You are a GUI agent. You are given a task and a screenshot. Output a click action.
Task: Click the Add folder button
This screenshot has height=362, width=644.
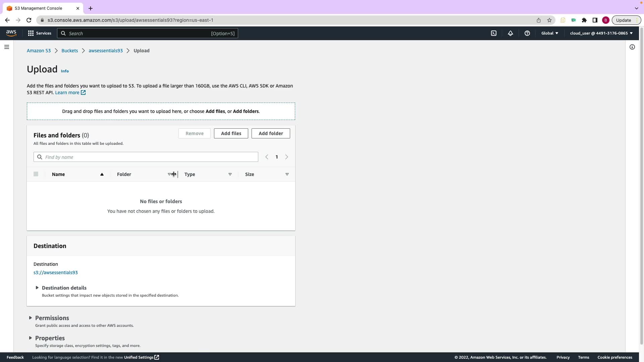click(270, 133)
